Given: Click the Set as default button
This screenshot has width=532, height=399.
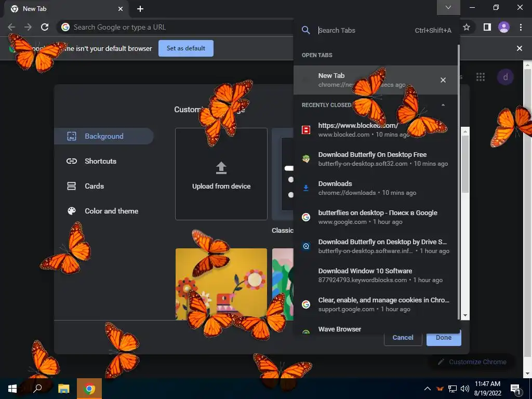Looking at the screenshot, I should point(186,48).
